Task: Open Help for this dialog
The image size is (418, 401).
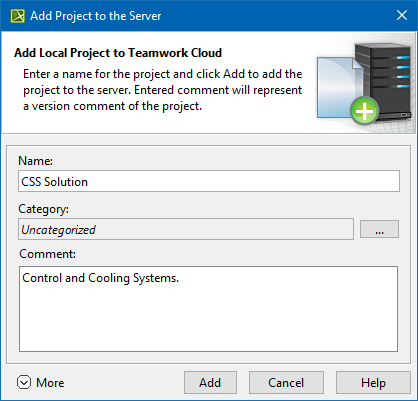Action: (x=373, y=382)
